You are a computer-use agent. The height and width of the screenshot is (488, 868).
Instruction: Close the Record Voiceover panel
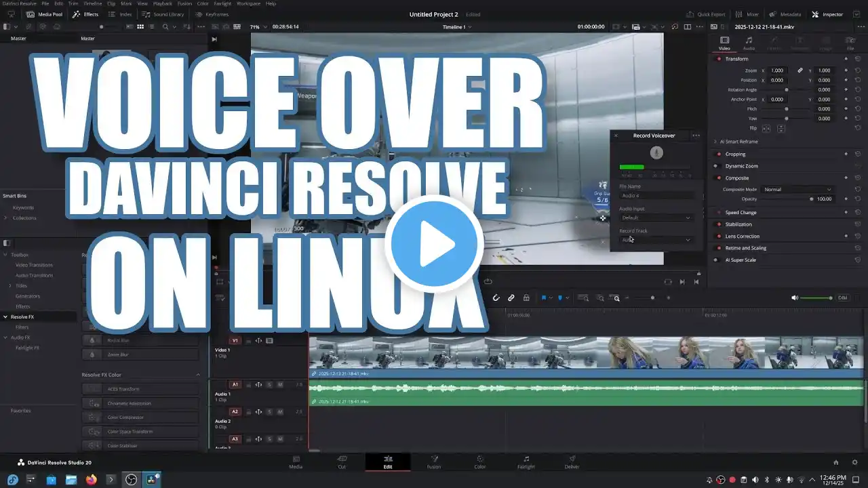[616, 136]
